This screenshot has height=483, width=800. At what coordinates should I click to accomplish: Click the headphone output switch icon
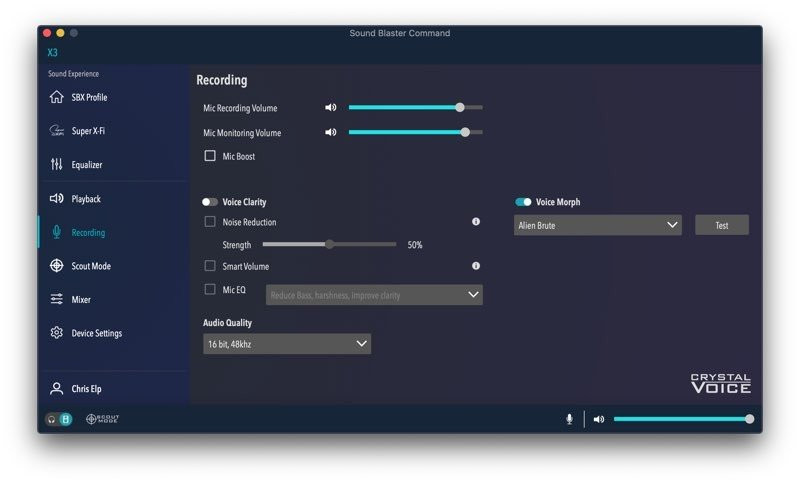click(x=51, y=419)
